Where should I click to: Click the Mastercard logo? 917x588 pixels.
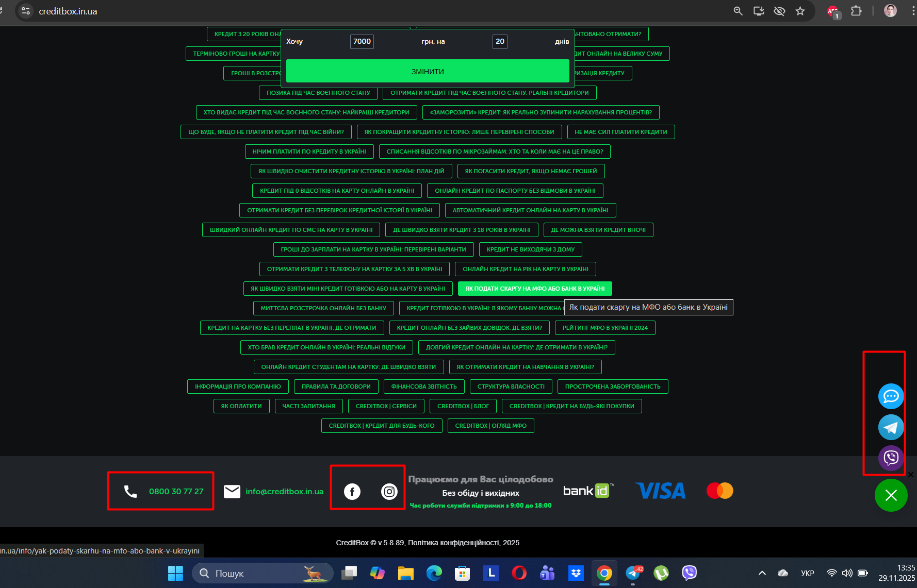(x=720, y=491)
